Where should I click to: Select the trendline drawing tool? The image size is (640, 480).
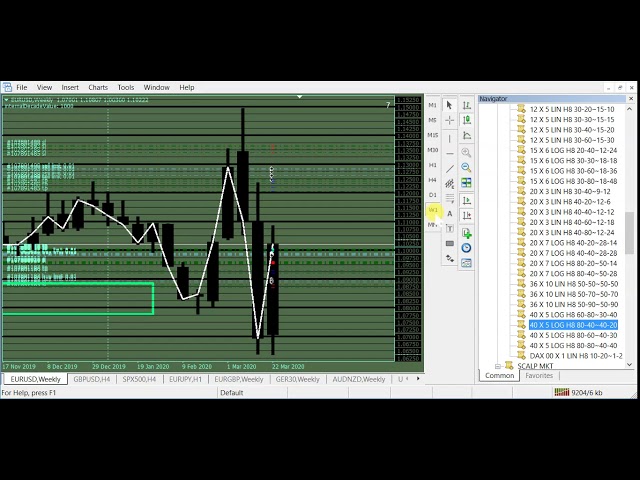(449, 168)
